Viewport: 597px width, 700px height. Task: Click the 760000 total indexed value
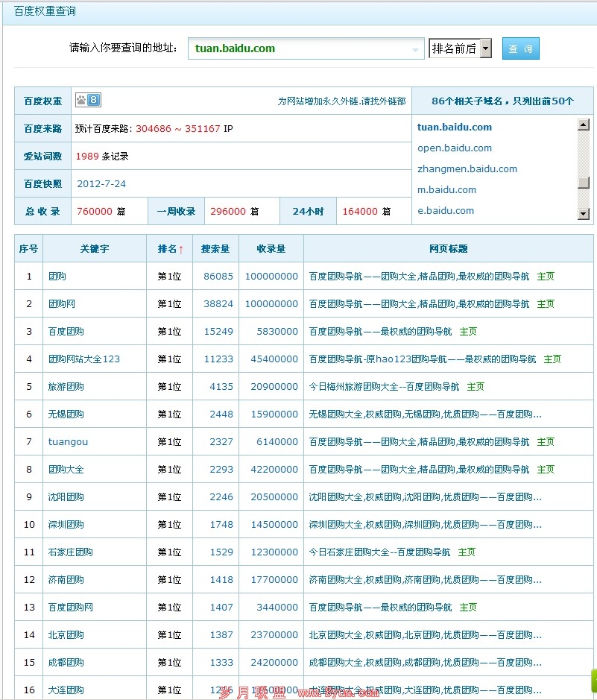coord(95,211)
